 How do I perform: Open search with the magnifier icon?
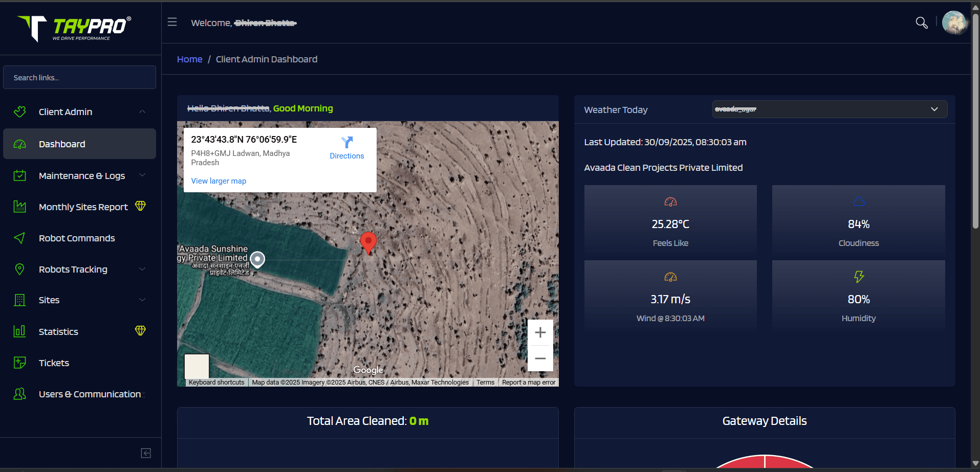[x=921, y=23]
